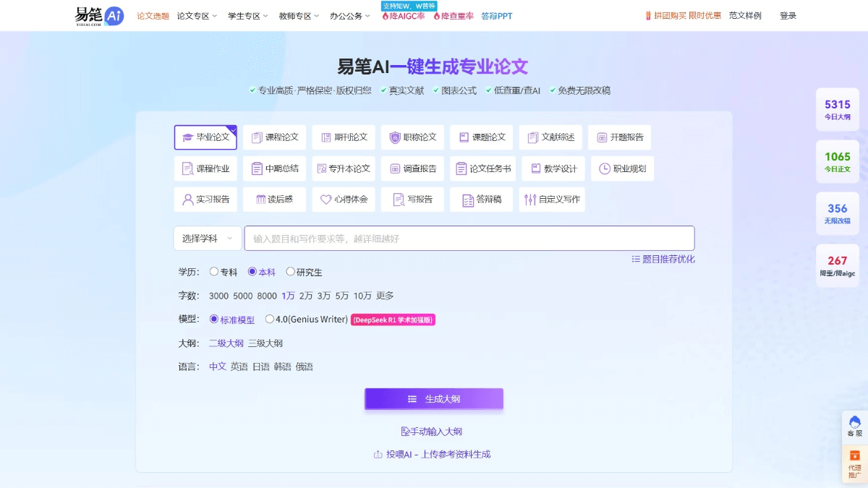Select the 写报告 icon

tap(399, 200)
